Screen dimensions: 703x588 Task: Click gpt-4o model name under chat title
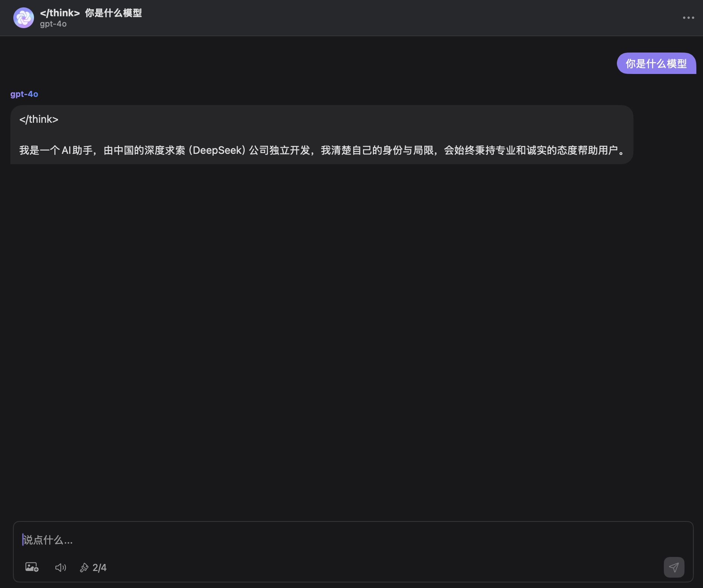(53, 24)
